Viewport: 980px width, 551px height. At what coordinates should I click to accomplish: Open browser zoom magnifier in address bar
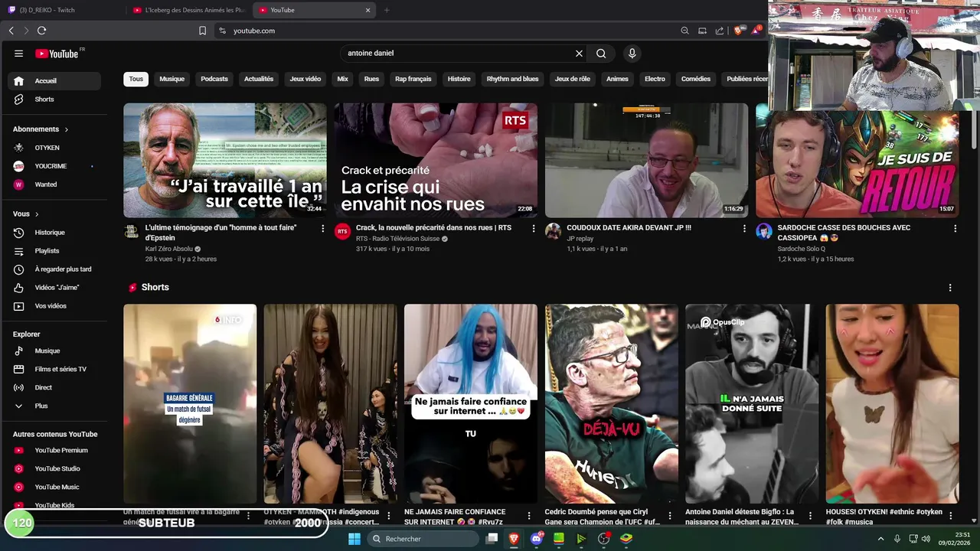pyautogui.click(x=684, y=31)
